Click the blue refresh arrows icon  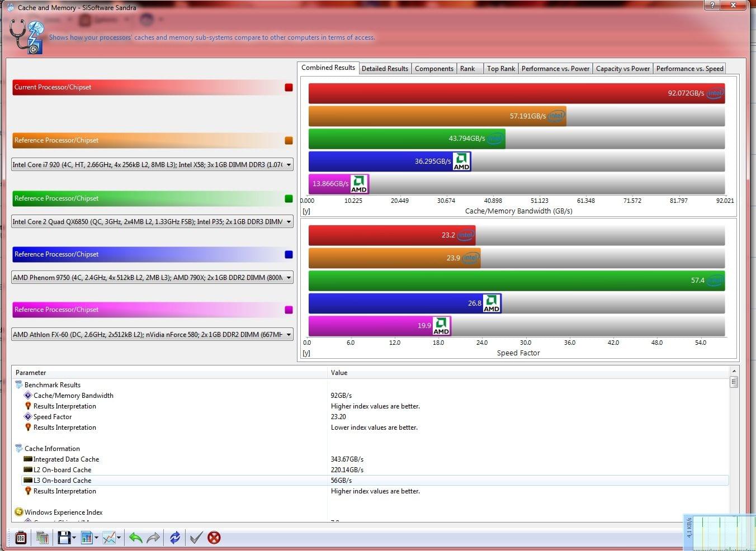(175, 538)
